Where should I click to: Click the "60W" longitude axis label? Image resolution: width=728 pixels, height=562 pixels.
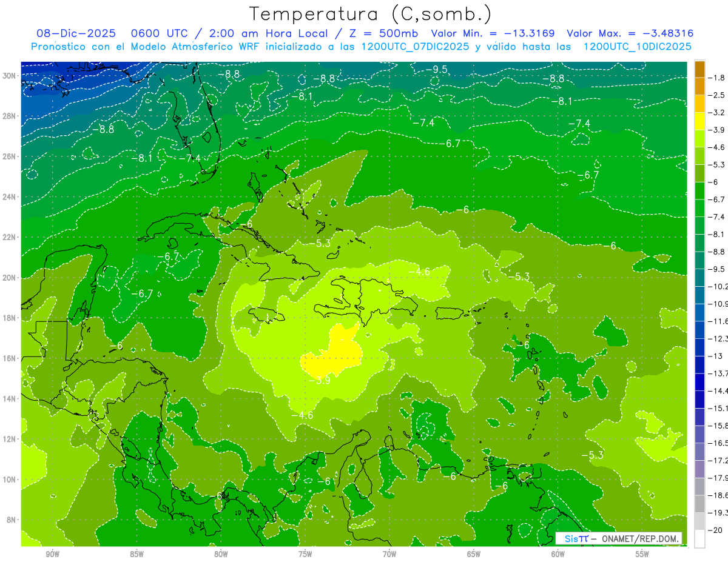click(558, 554)
